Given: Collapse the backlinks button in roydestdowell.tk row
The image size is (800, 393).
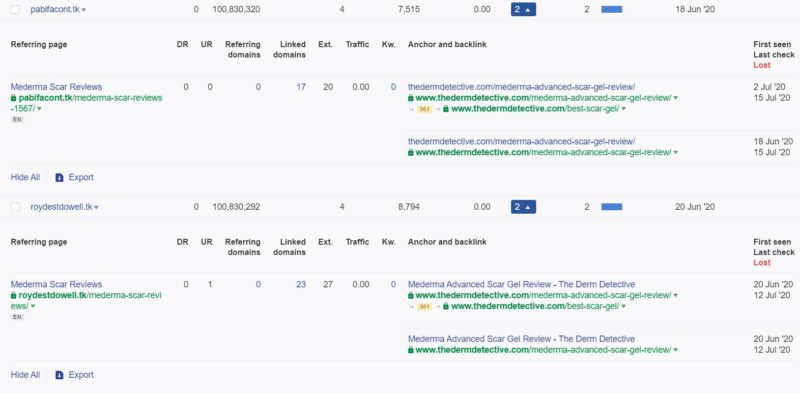Looking at the screenshot, I should [523, 207].
